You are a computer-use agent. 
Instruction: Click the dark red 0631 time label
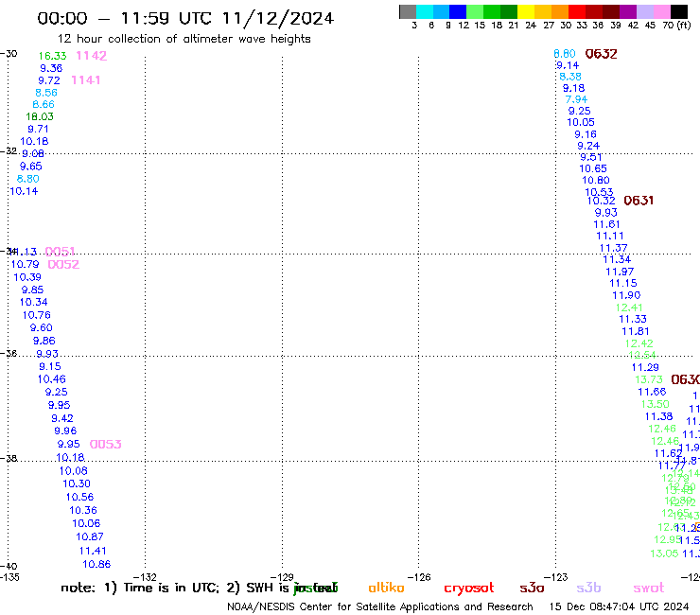click(639, 200)
